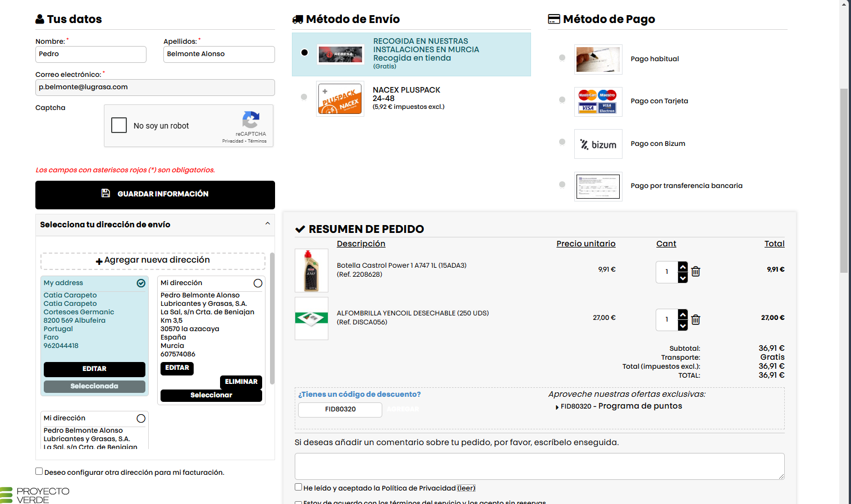Click the Cant column header

point(666,244)
